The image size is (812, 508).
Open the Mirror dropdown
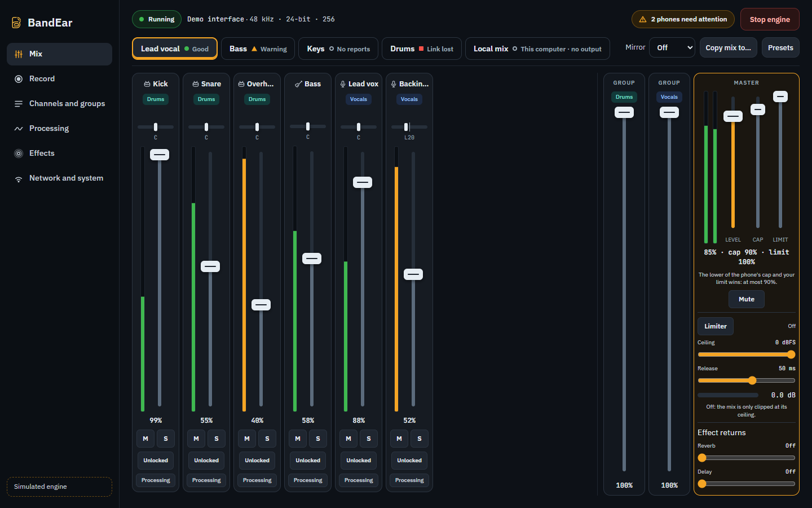click(x=672, y=48)
